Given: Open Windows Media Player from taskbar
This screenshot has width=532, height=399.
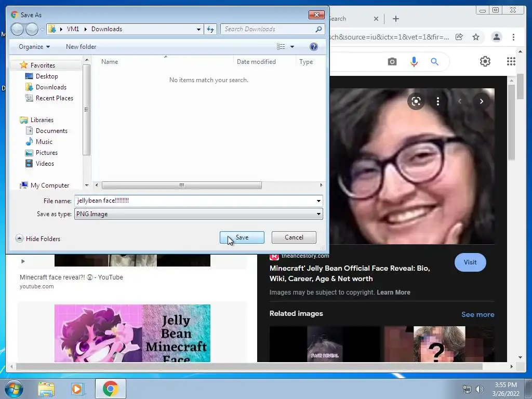Looking at the screenshot, I should click(x=77, y=389).
